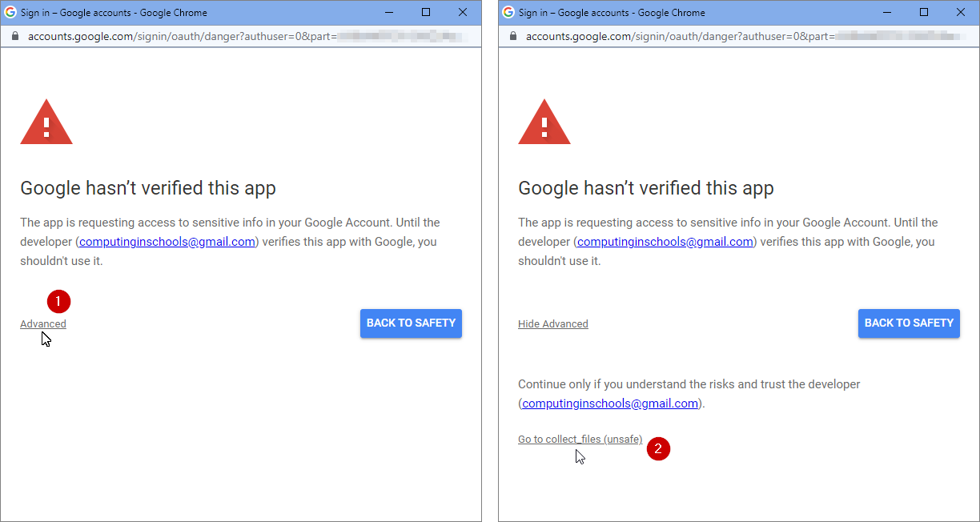980x522 pixels.
Task: Click the red warning triangle in the Hide Advanced window
Action: point(544,122)
